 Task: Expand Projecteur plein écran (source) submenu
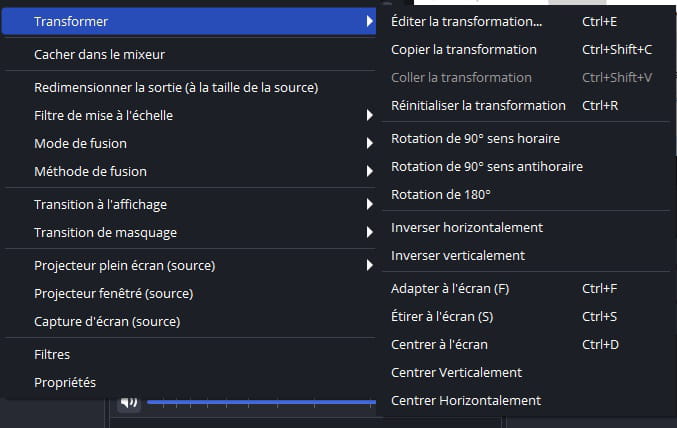click(369, 265)
